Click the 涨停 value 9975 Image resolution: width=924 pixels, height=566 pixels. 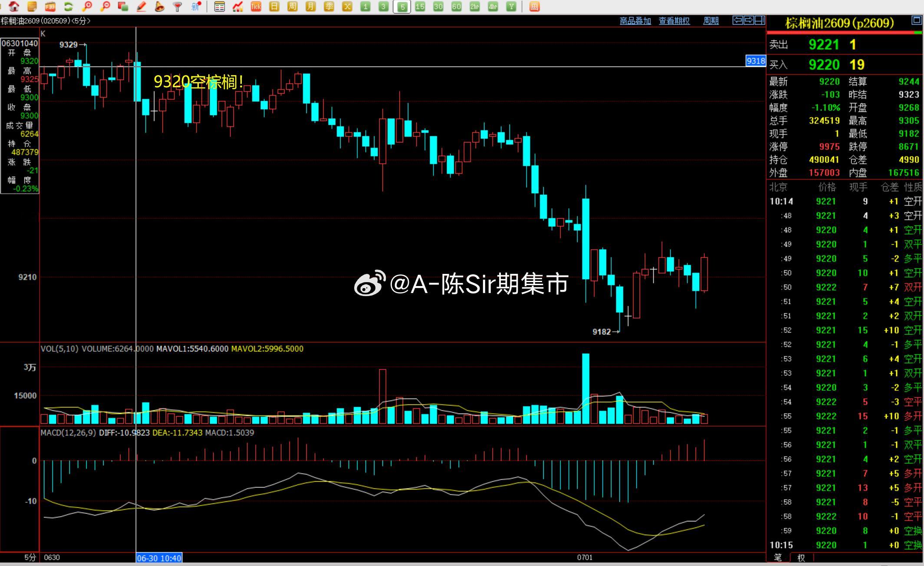(829, 147)
